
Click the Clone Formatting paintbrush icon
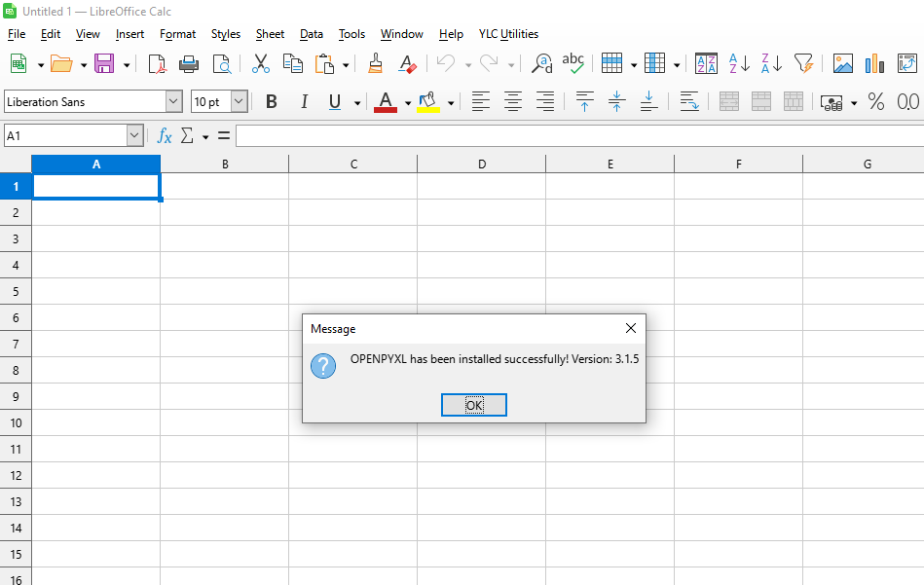tap(376, 64)
